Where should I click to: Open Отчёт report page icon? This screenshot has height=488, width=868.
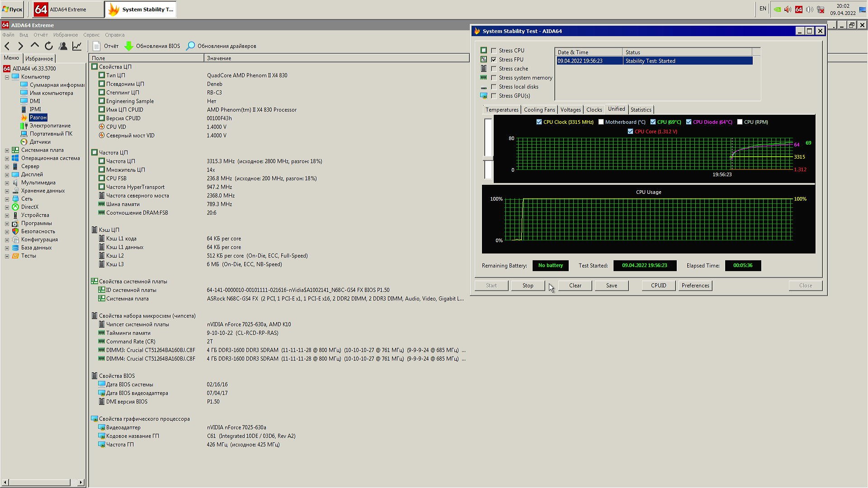96,46
